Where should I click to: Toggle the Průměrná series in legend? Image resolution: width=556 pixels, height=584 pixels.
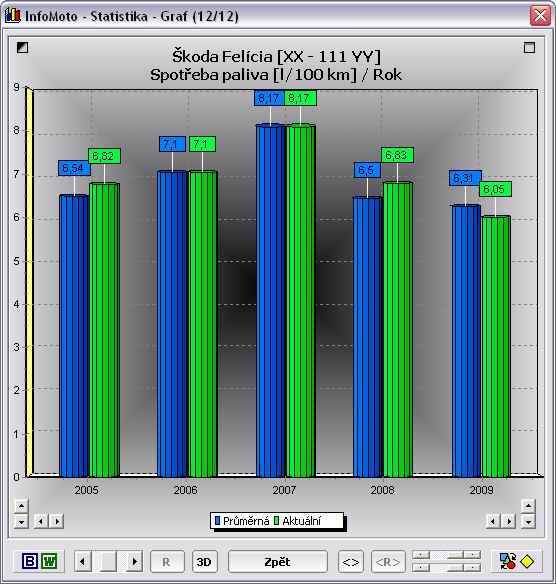coord(242,521)
